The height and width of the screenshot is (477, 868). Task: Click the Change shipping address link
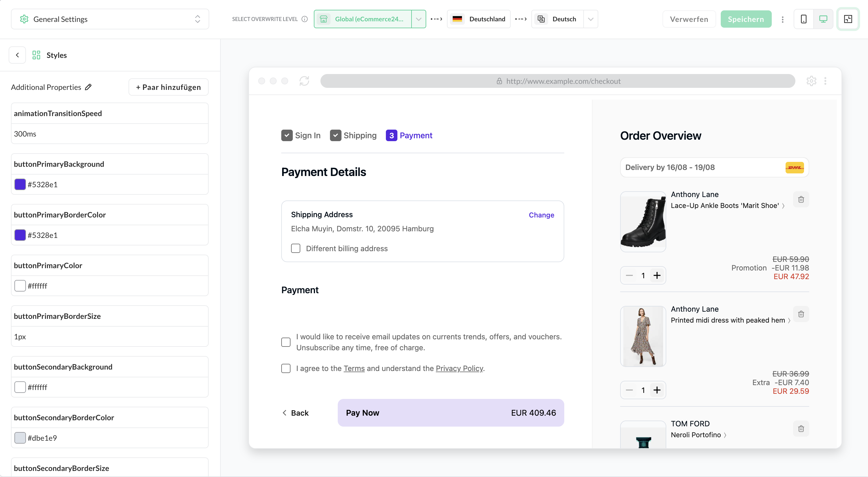541,215
